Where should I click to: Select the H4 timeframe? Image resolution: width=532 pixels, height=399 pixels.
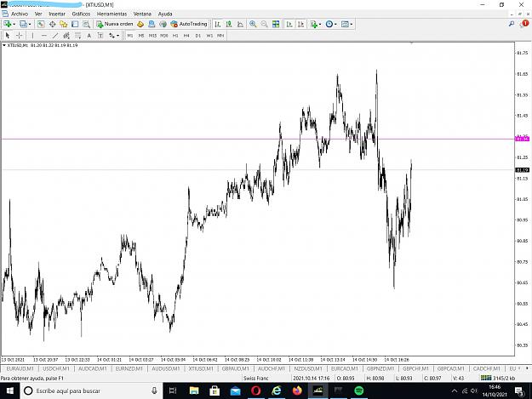coord(186,36)
